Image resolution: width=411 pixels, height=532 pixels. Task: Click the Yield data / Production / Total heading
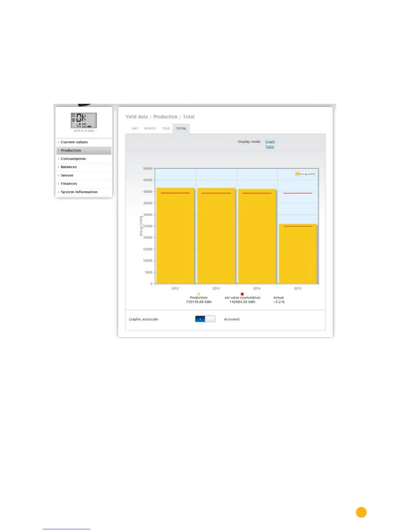[160, 117]
